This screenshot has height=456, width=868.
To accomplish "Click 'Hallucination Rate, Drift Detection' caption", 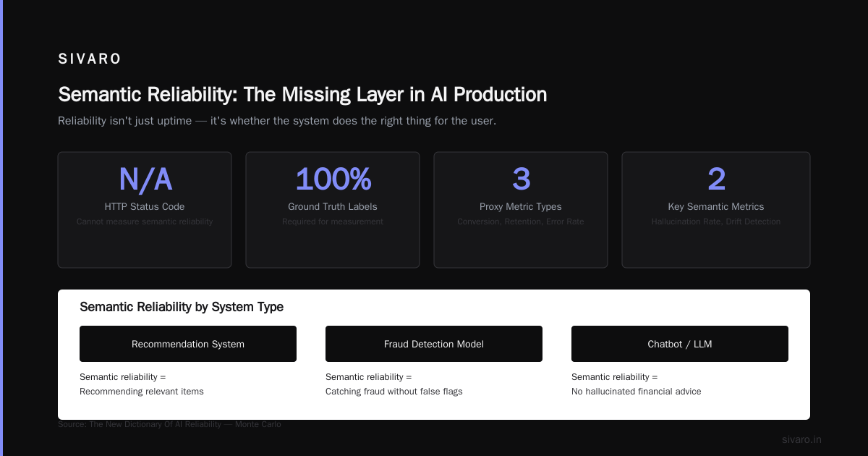I will [716, 221].
